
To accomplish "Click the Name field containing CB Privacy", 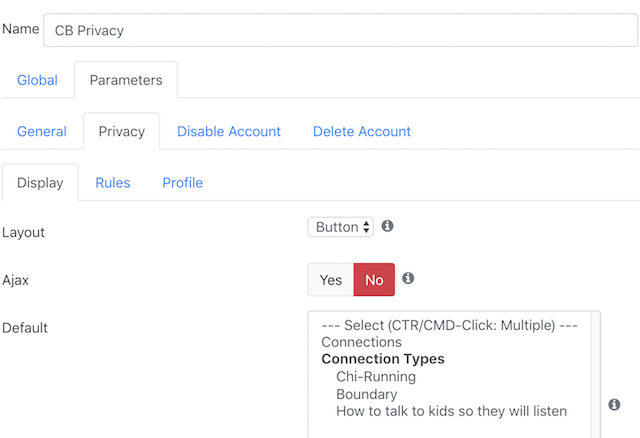I will pos(340,30).
